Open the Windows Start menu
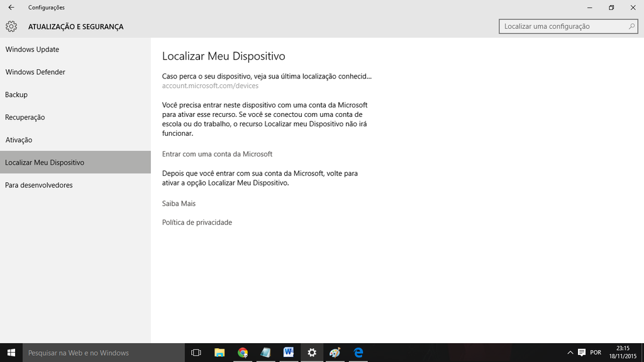This screenshot has width=644, height=362. click(11, 353)
